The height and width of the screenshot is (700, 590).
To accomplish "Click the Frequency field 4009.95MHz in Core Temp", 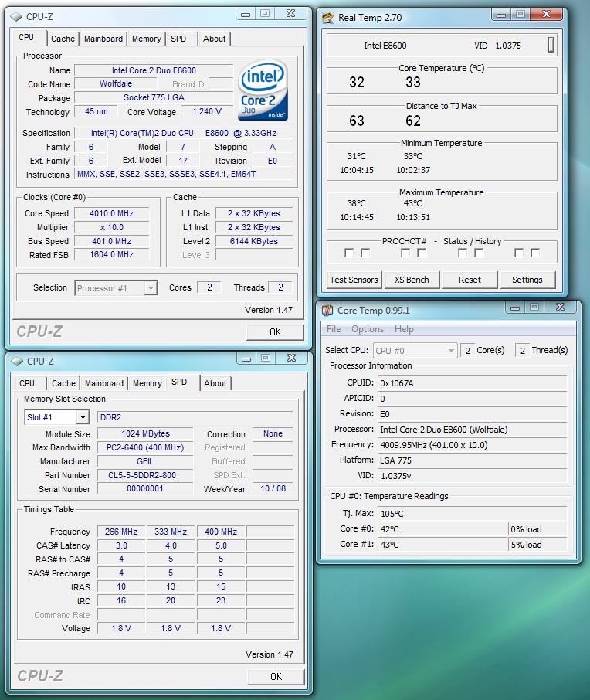I will (472, 445).
